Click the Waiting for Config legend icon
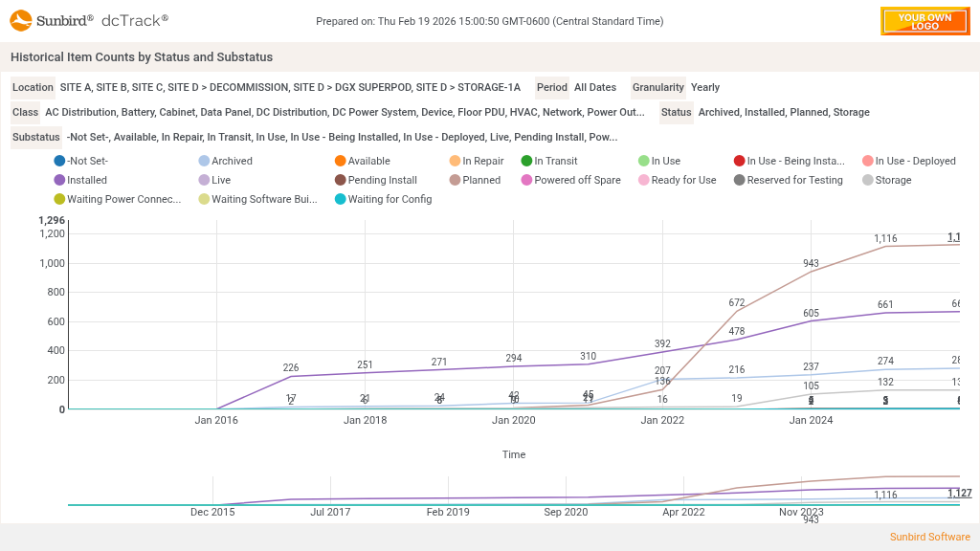980x551 pixels. (x=341, y=199)
